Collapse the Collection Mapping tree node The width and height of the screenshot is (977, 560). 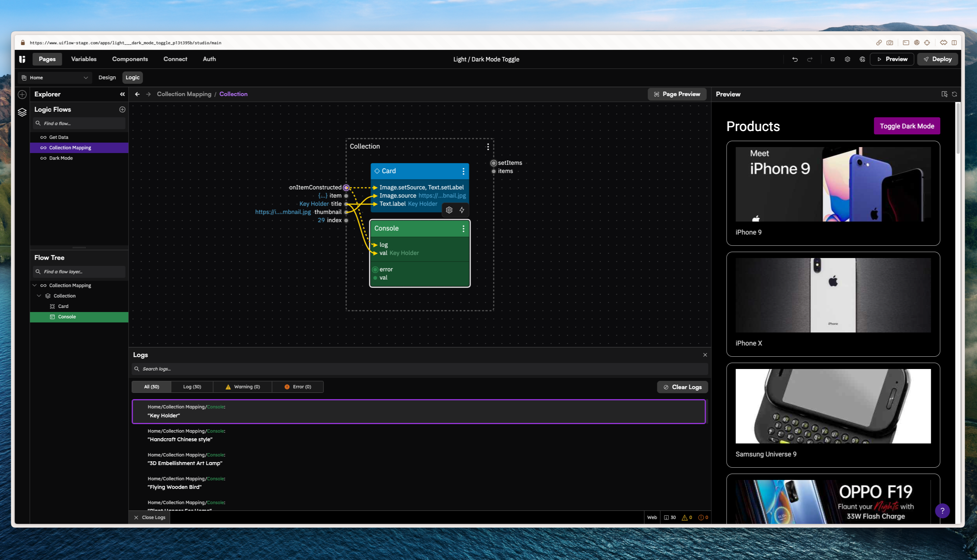pyautogui.click(x=35, y=285)
